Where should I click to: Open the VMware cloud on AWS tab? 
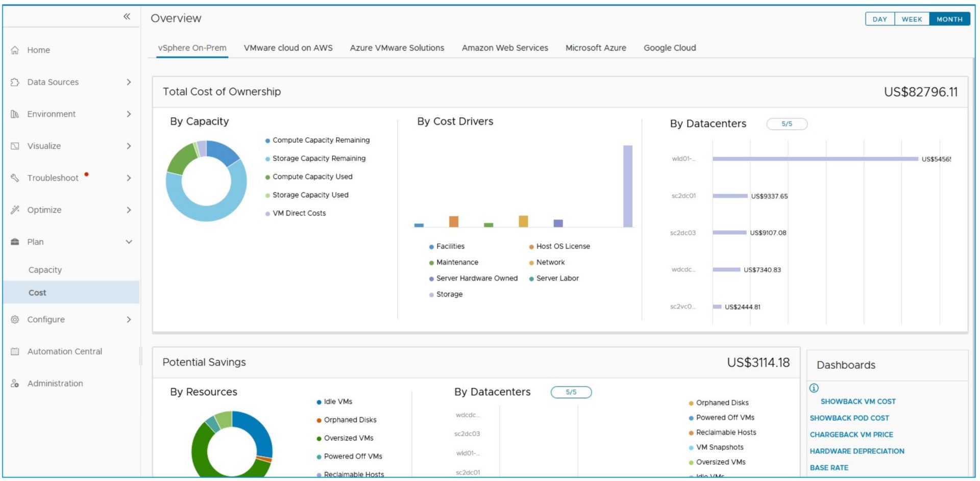point(288,48)
